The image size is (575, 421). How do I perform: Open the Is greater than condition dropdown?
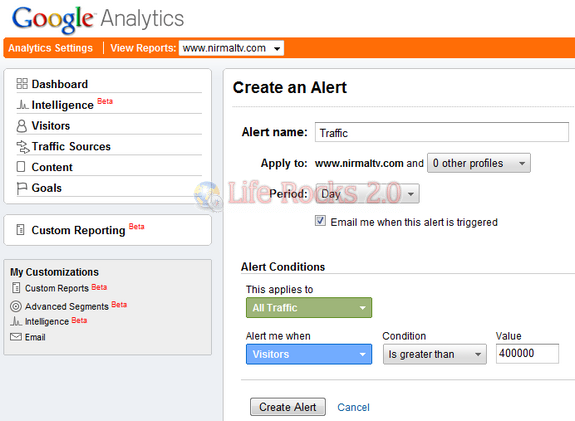[x=435, y=354]
